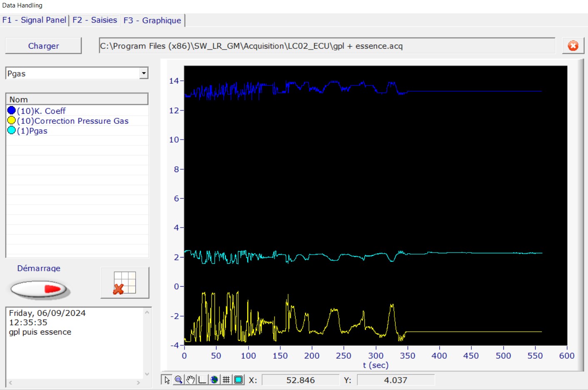Flip the Démarrage start switch
This screenshot has height=390, width=588.
coord(40,289)
